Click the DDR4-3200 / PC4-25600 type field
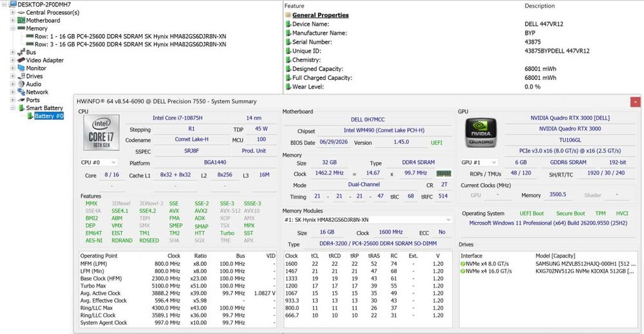Viewport: 644px width, 334px height. pyautogui.click(x=378, y=244)
